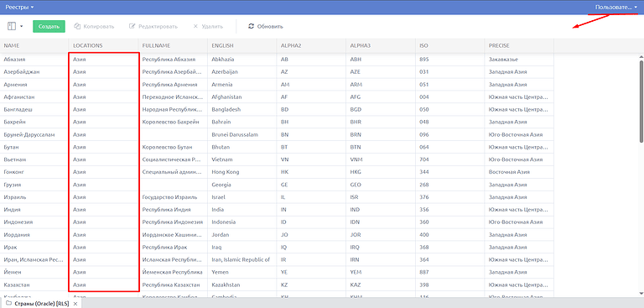Click the Государство Израиль cell
The width and height of the screenshot is (644, 308).
[173, 197]
